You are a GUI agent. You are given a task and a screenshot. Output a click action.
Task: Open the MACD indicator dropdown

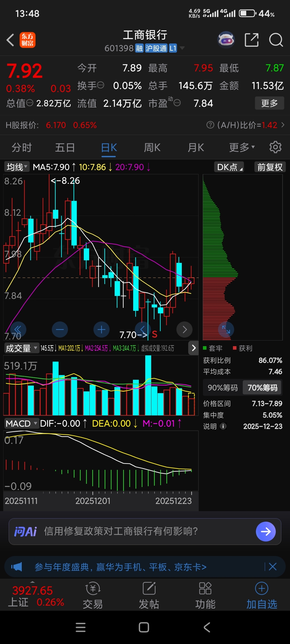point(21,423)
